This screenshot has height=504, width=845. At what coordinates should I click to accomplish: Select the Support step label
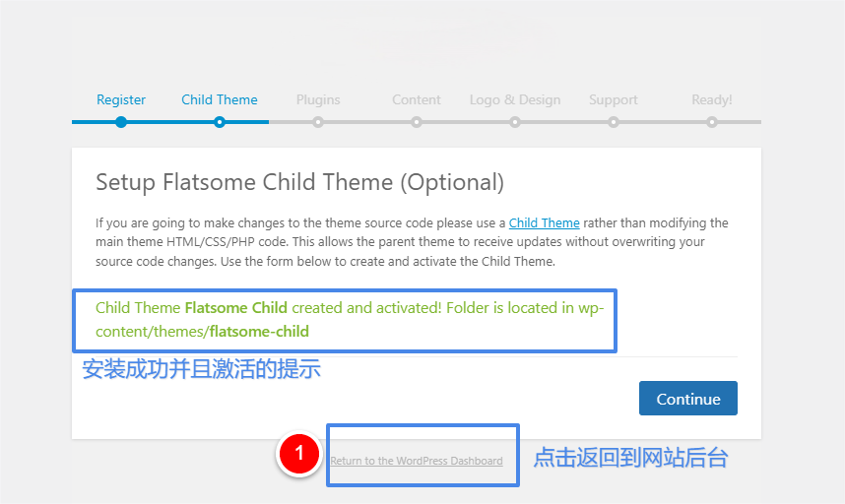[x=614, y=99]
